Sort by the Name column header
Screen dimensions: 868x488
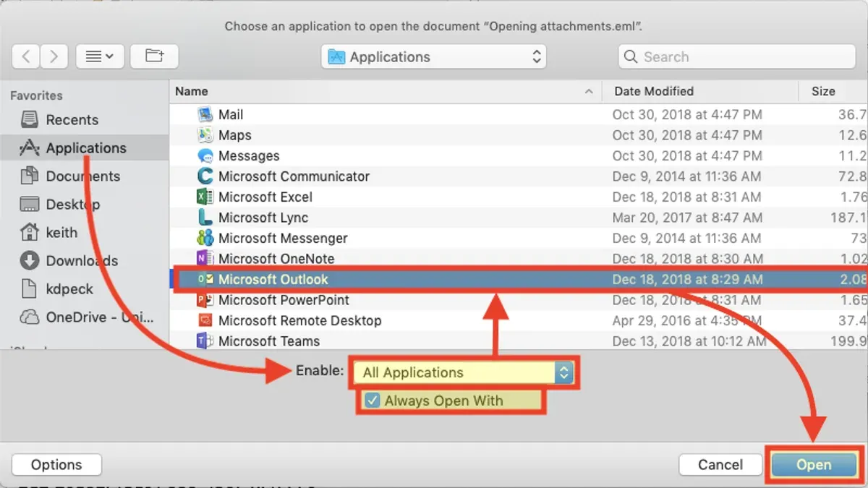coord(192,91)
